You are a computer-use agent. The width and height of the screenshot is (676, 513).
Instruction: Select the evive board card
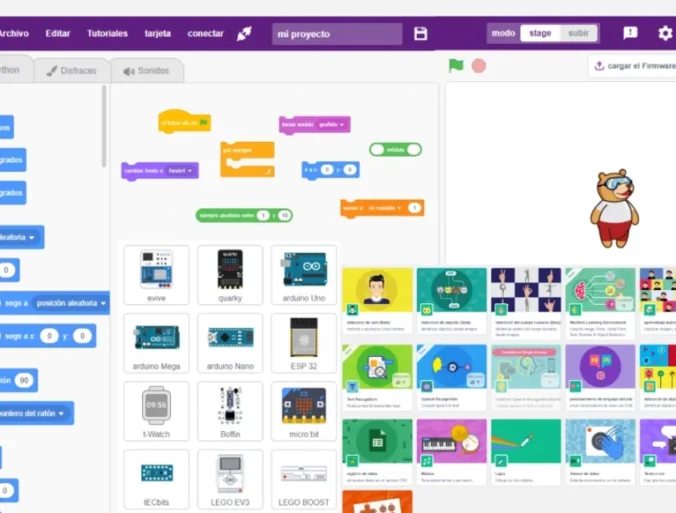coord(156,275)
